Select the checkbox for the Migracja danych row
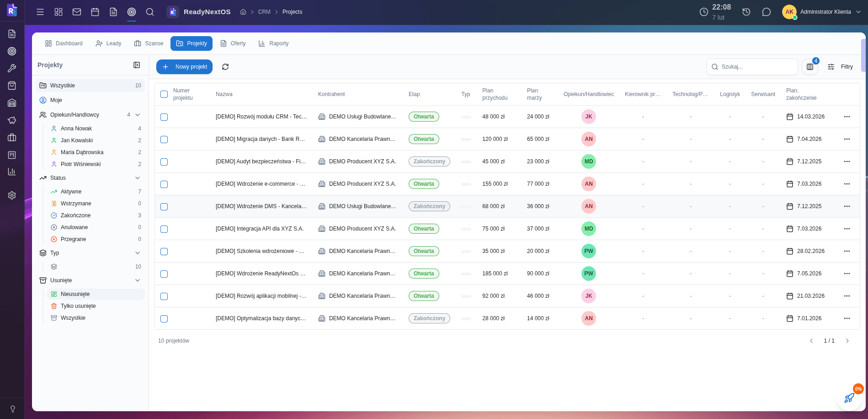This screenshot has height=419, width=868. pyautogui.click(x=164, y=139)
